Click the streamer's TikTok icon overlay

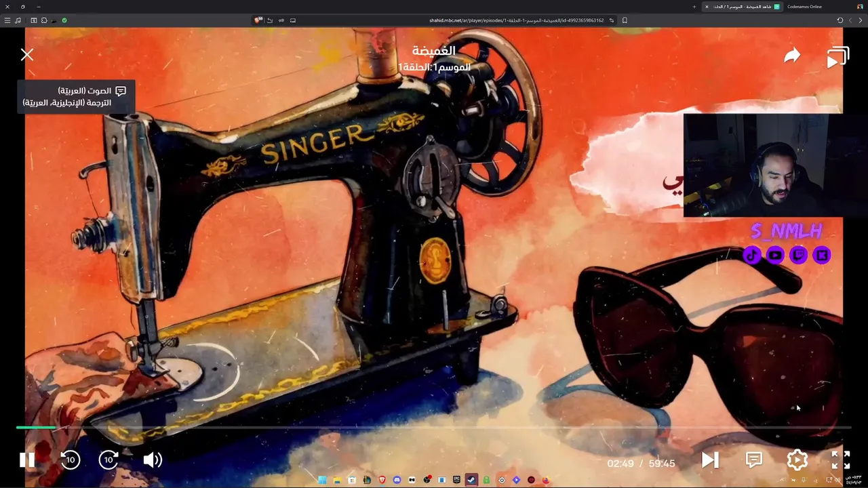751,256
